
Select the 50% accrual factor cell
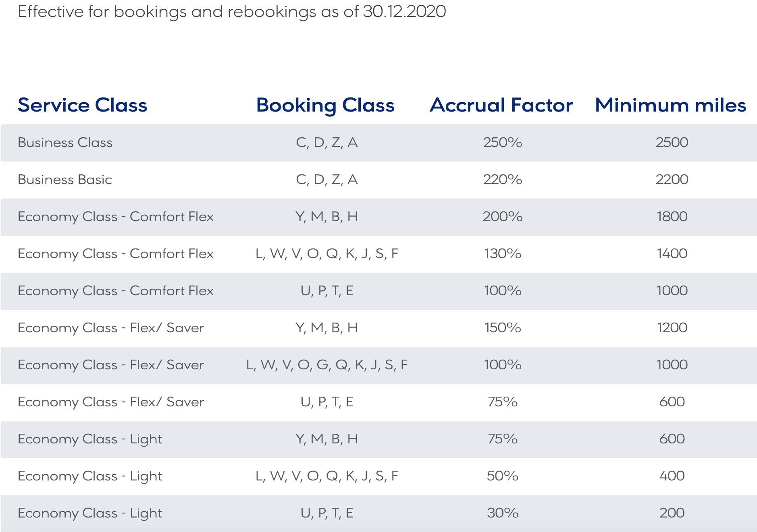(x=503, y=476)
